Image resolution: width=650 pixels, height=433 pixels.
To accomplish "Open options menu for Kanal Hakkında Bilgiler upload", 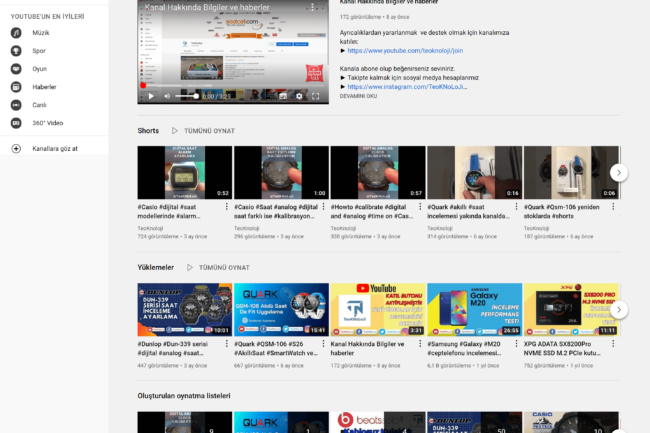I will [x=420, y=344].
